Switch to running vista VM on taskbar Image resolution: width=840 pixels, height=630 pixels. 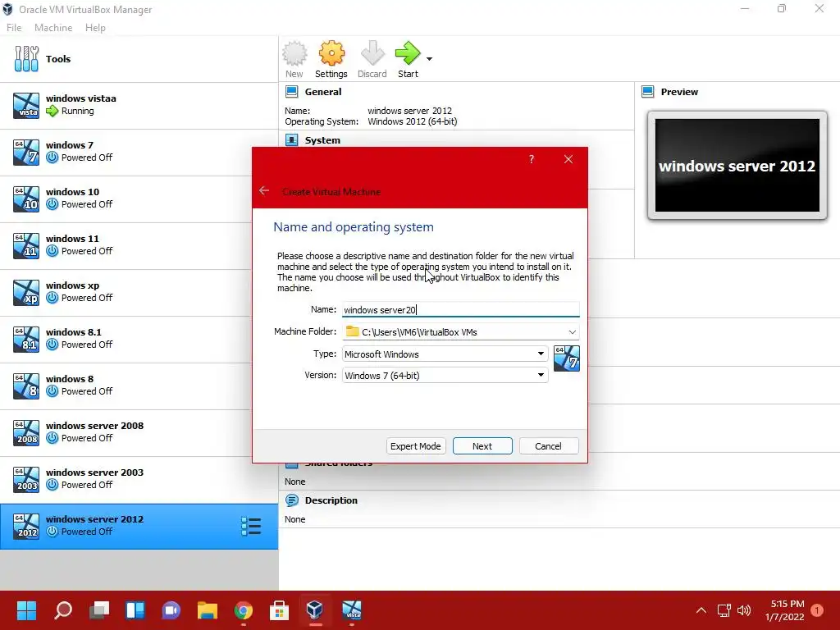pos(352,610)
